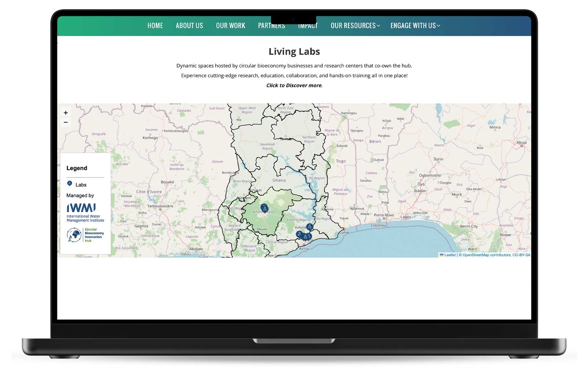The image size is (588, 368).
Task: Zoom out of the map
Action: tap(66, 123)
